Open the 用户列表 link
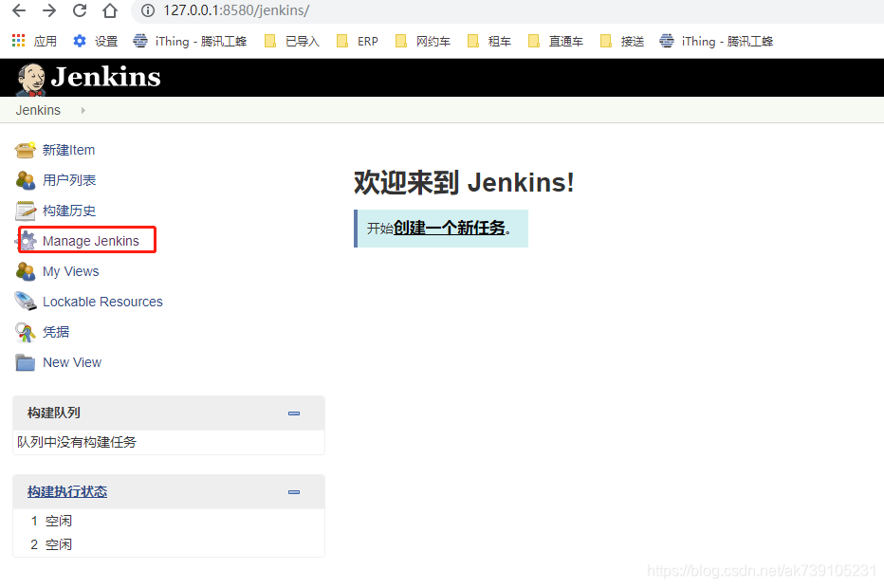Screen dimensions: 884x588 click(69, 180)
